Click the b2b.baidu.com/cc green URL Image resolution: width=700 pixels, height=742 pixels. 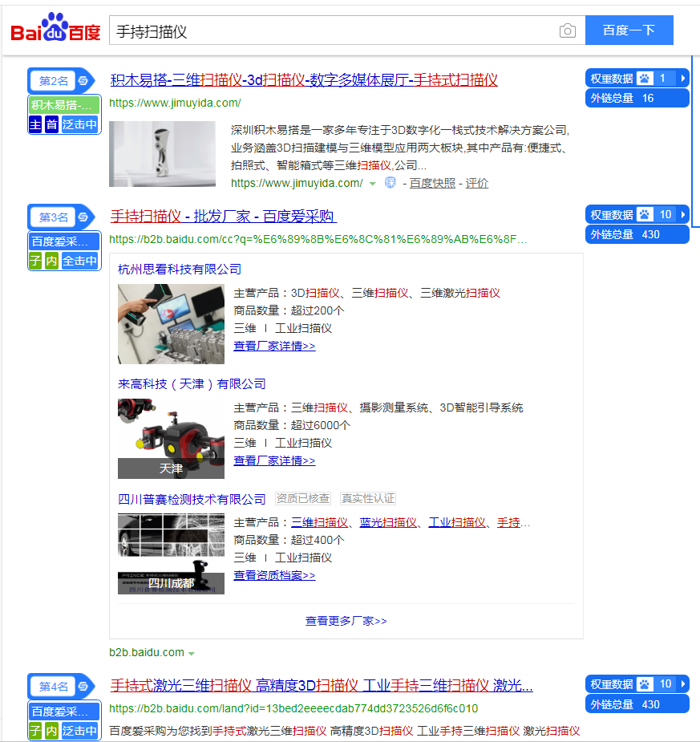pos(318,240)
